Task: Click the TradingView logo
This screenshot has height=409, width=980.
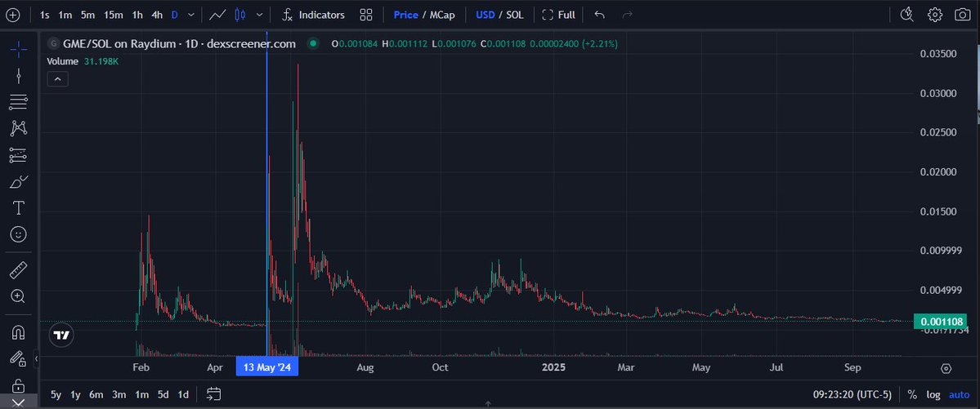Action: [61, 336]
